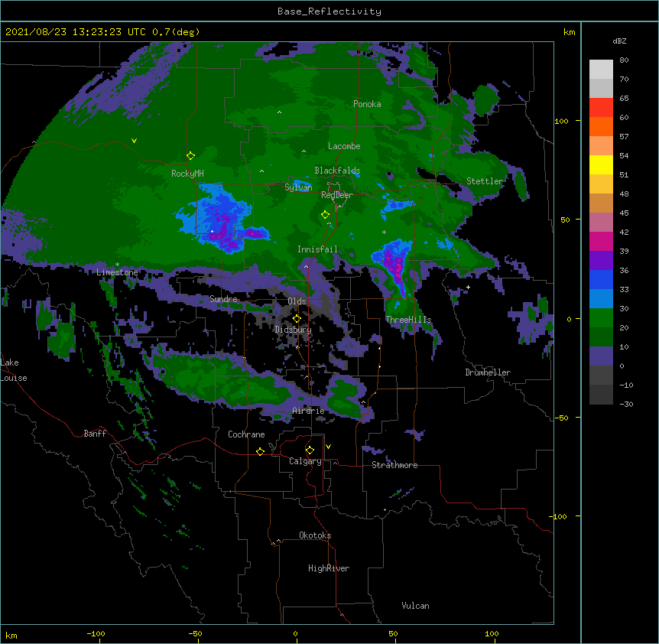
Task: Click the Airdrie label
Action: 309,411
